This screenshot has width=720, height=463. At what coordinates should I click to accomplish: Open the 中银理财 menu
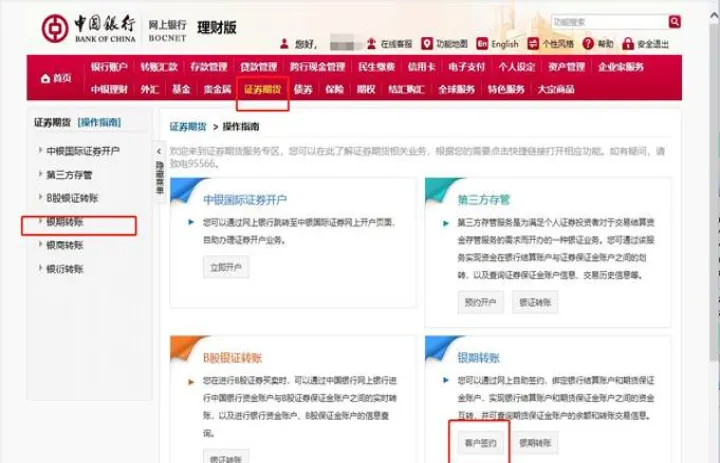109,89
